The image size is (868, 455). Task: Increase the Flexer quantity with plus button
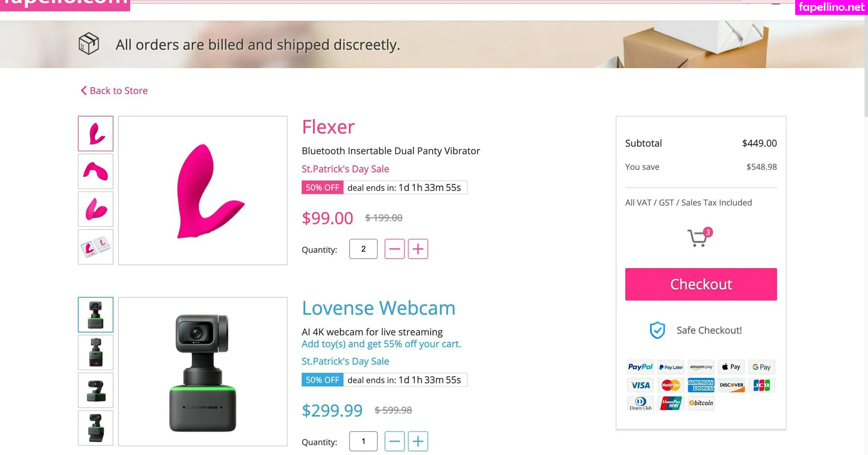pyautogui.click(x=418, y=249)
